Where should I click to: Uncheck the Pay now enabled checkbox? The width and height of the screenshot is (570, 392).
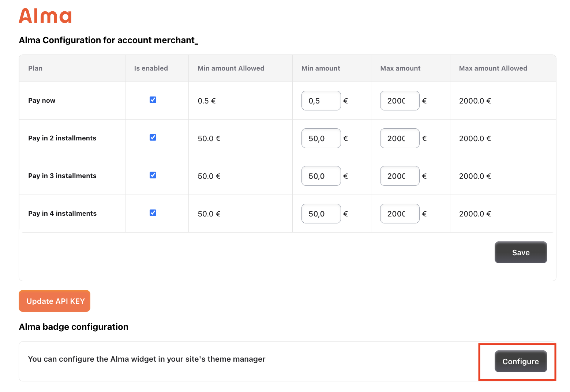153,100
